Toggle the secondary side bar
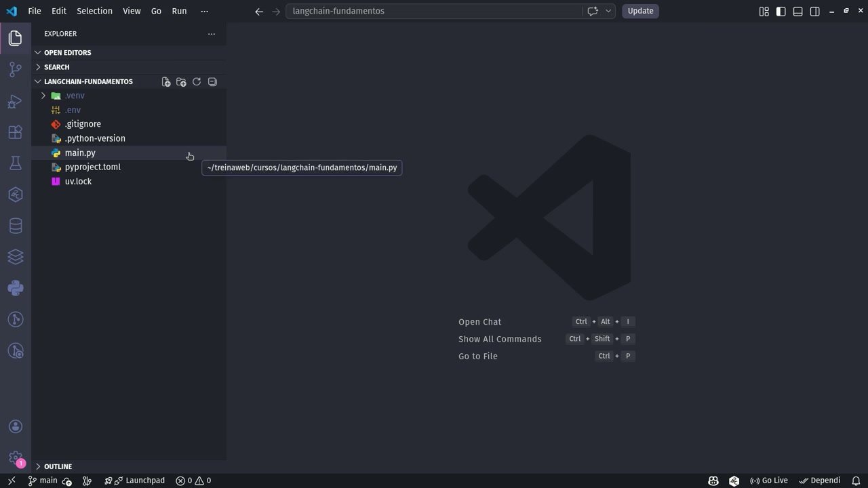 815,11
